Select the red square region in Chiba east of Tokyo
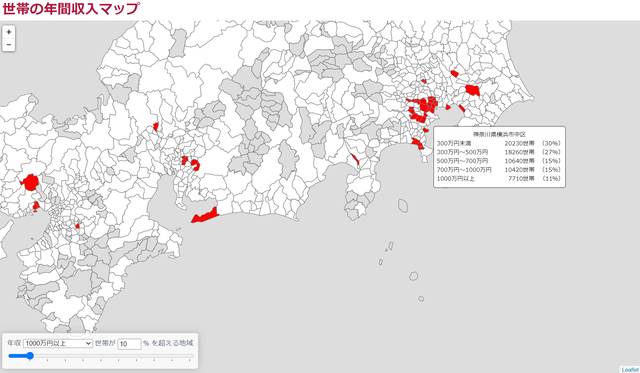The image size is (640, 373). 472,90
